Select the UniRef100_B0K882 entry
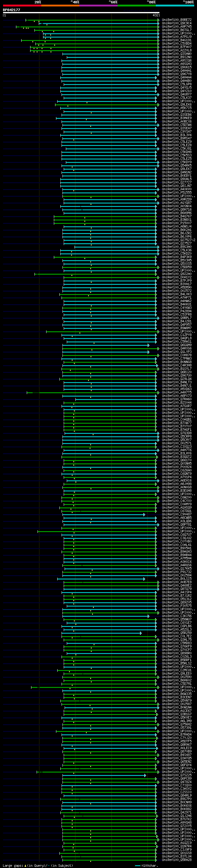The width and height of the screenshot is (197, 868). pyautogui.click(x=176, y=809)
